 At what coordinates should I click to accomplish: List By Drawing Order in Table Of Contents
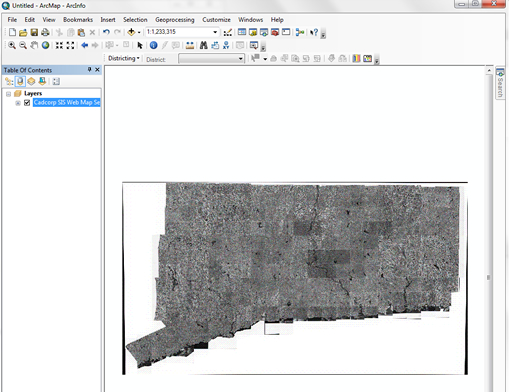click(x=9, y=81)
